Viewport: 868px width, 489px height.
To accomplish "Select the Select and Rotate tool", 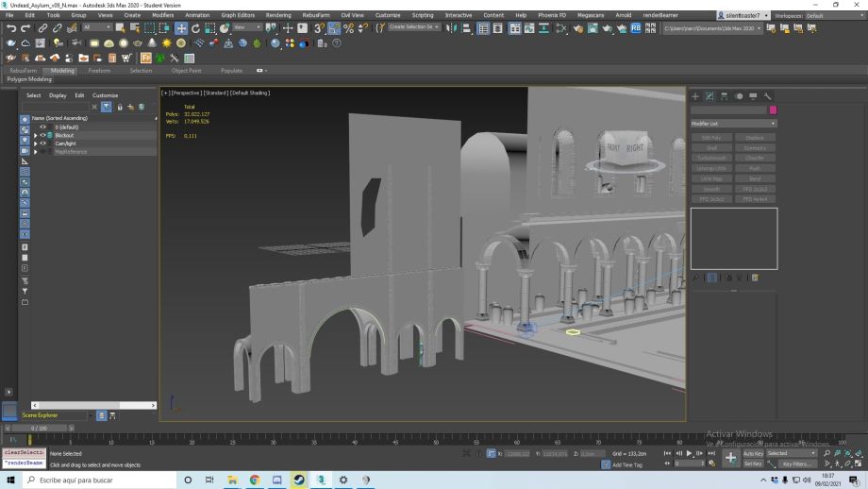I will point(195,28).
